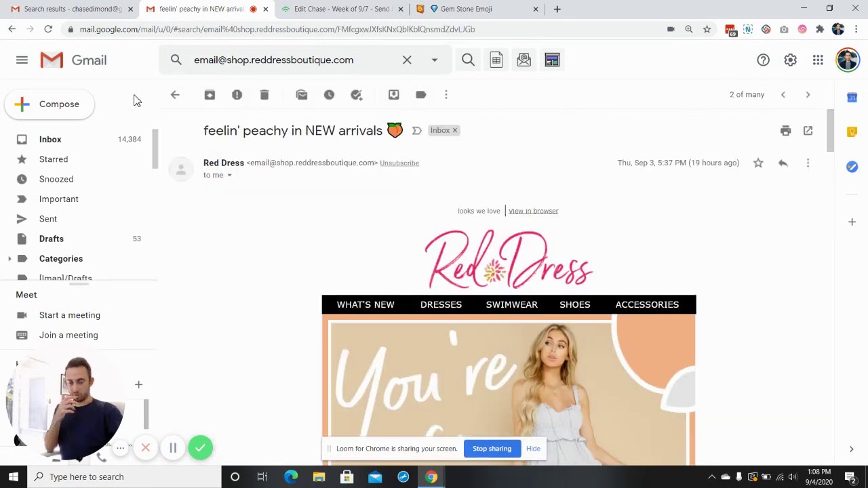The image size is (868, 488).
Task: Open Google apps grid
Action: [x=818, y=60]
